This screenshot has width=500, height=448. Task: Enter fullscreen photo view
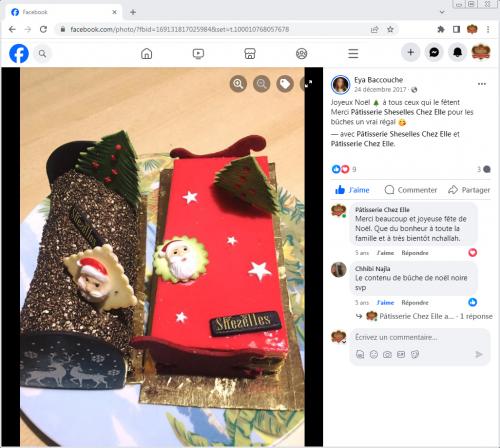pyautogui.click(x=308, y=84)
